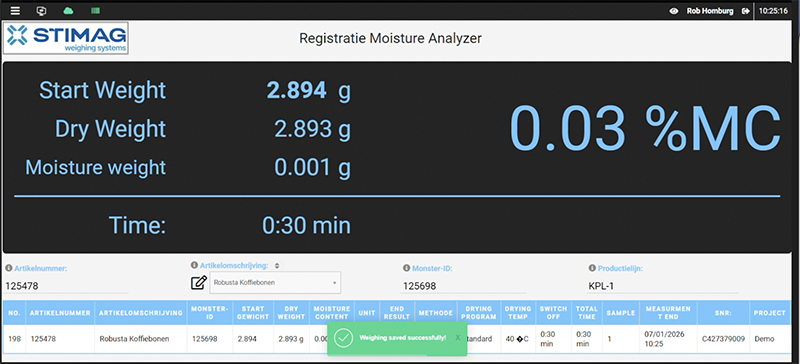Click the ARTIKELNUMMER column header
Viewport: 800px width, 364px height.
click(x=60, y=312)
